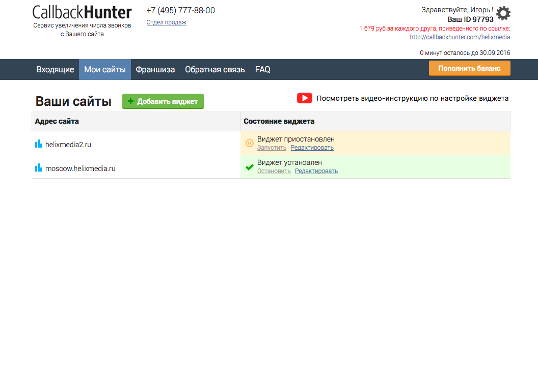Click the CallbackHunter logo
Image resolution: width=538 pixels, height=392 pixels.
[82, 12]
